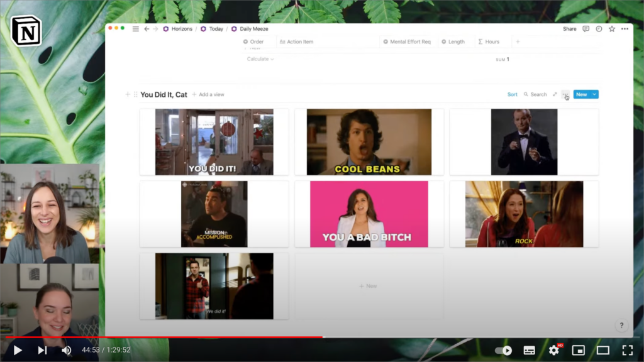Viewport: 644px width, 362px height.
Task: Switch to miniplayer mode
Action: [x=579, y=350]
